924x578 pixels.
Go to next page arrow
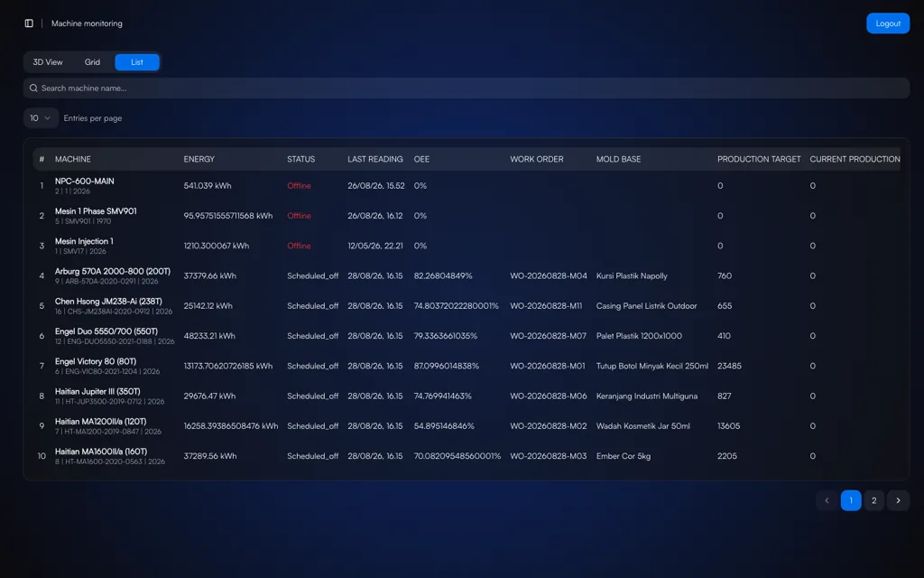pyautogui.click(x=898, y=500)
